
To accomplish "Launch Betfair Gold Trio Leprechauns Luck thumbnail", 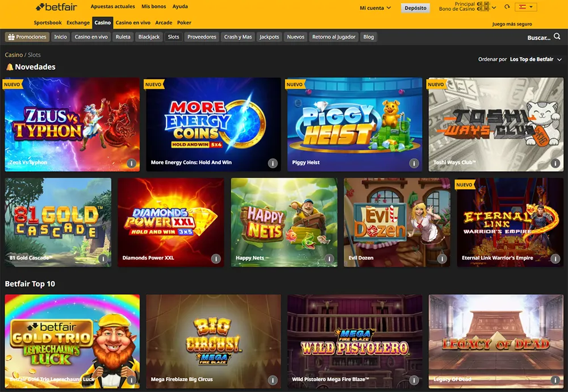I will coord(72,341).
